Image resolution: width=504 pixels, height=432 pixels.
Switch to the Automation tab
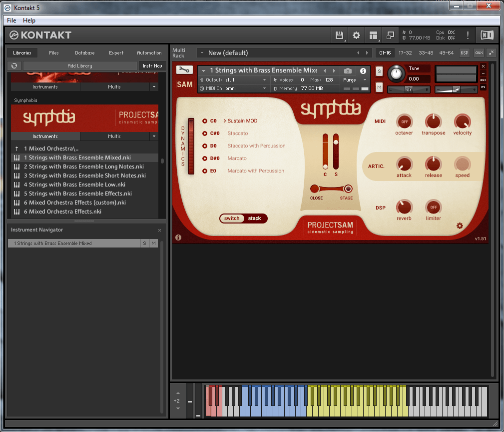(149, 53)
